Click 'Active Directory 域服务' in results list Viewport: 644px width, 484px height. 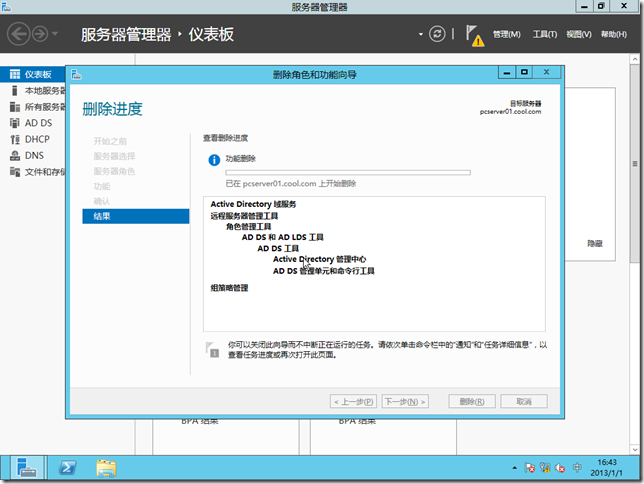tap(253, 204)
